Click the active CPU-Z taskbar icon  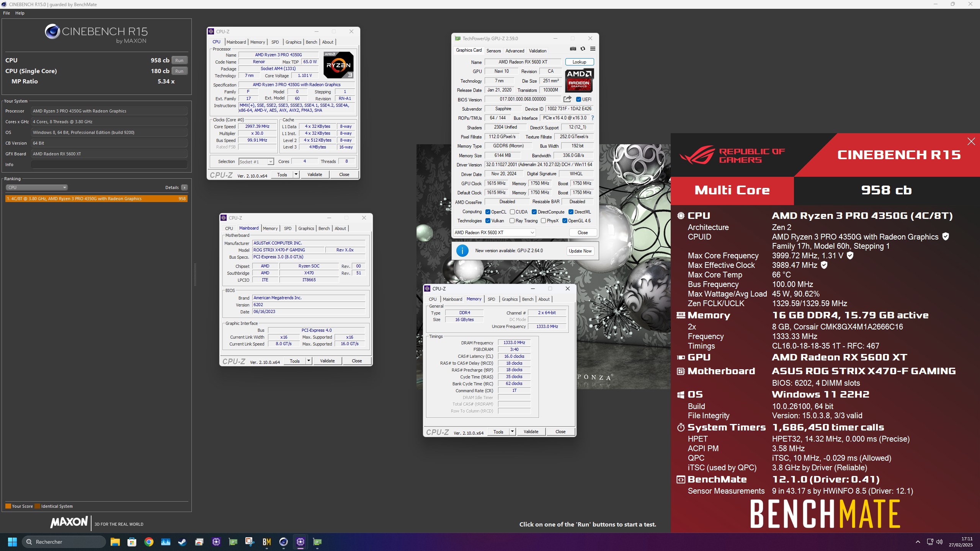coord(301,542)
